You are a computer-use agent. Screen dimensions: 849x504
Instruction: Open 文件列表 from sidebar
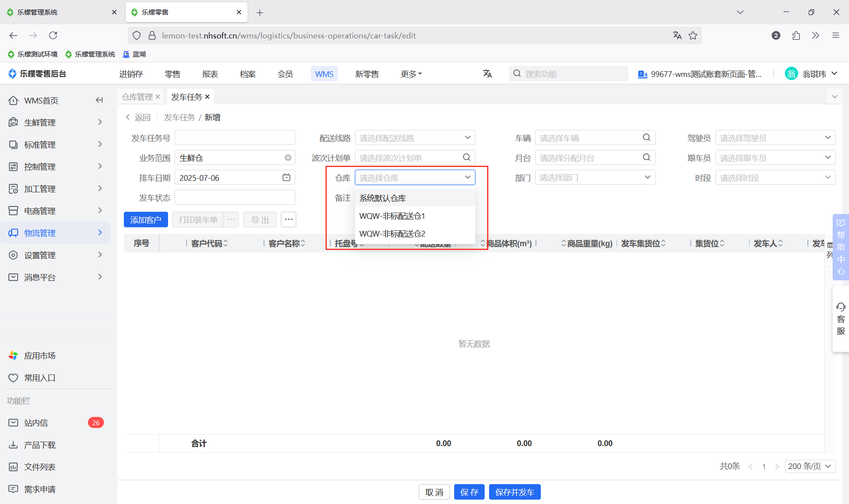pyautogui.click(x=56, y=467)
